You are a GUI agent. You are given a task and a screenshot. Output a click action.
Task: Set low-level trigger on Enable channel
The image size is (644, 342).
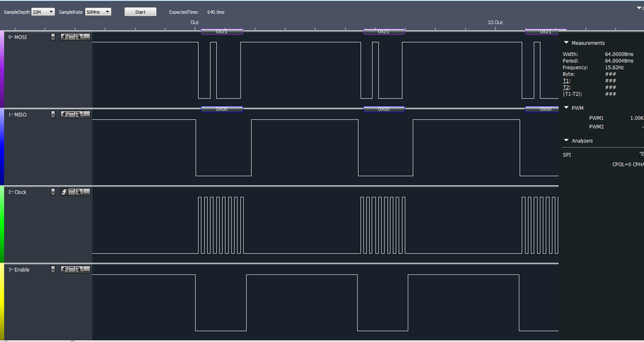coord(86,270)
